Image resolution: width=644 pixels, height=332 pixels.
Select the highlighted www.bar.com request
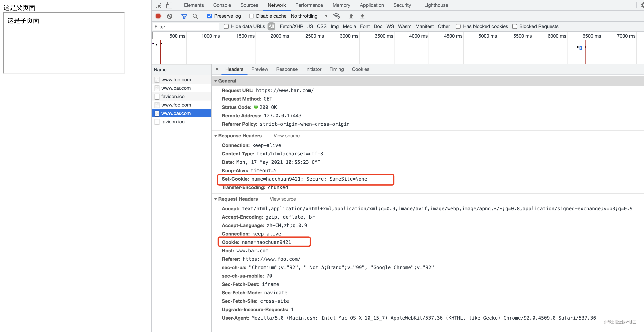[x=181, y=114]
